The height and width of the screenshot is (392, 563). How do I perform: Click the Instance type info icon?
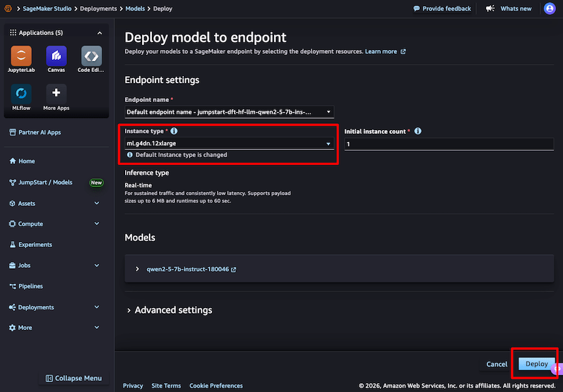click(174, 131)
